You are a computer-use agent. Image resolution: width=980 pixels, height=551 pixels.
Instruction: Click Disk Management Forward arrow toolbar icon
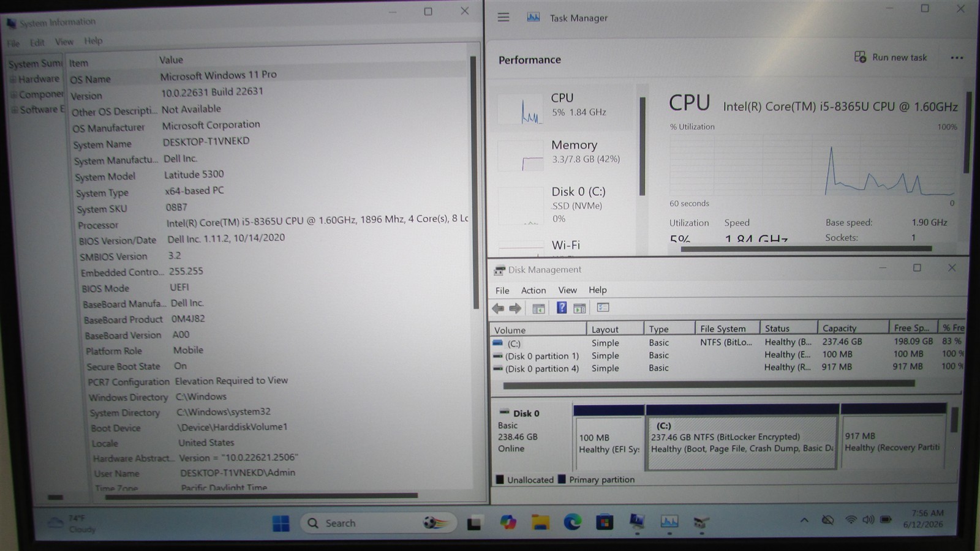tap(515, 309)
